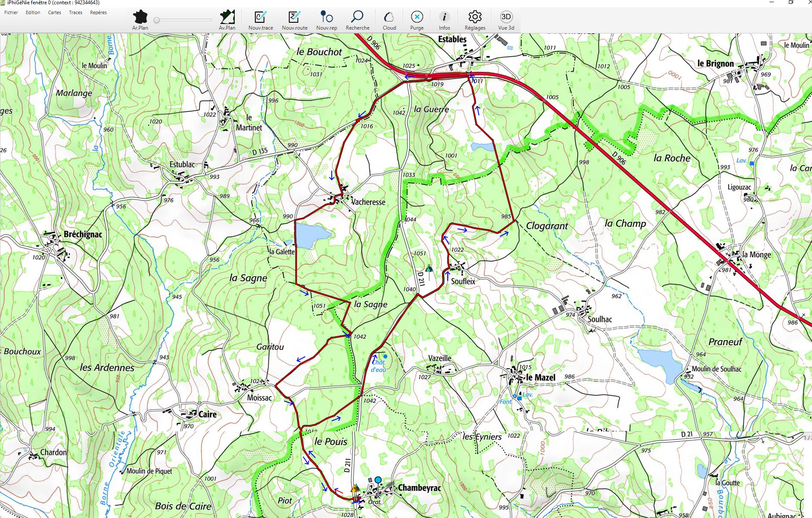Open the Infos panel
The image size is (812, 518).
[444, 18]
